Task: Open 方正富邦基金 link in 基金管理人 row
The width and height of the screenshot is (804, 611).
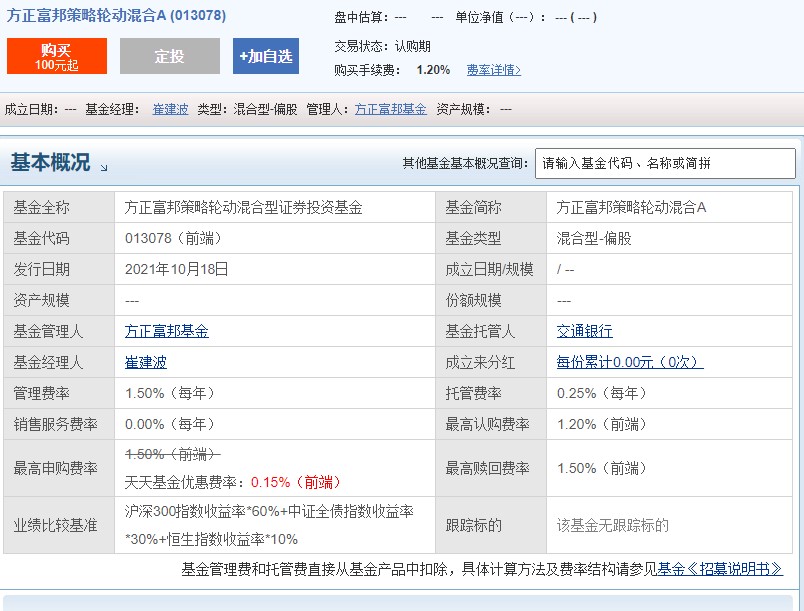Action: [x=167, y=331]
